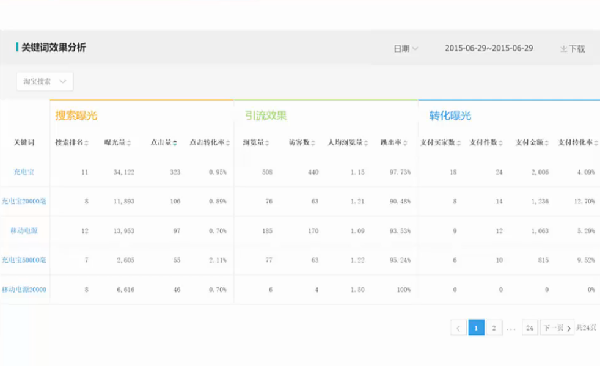The height and width of the screenshot is (366, 600).
Task: Click the 下载 download button
Action: (573, 49)
